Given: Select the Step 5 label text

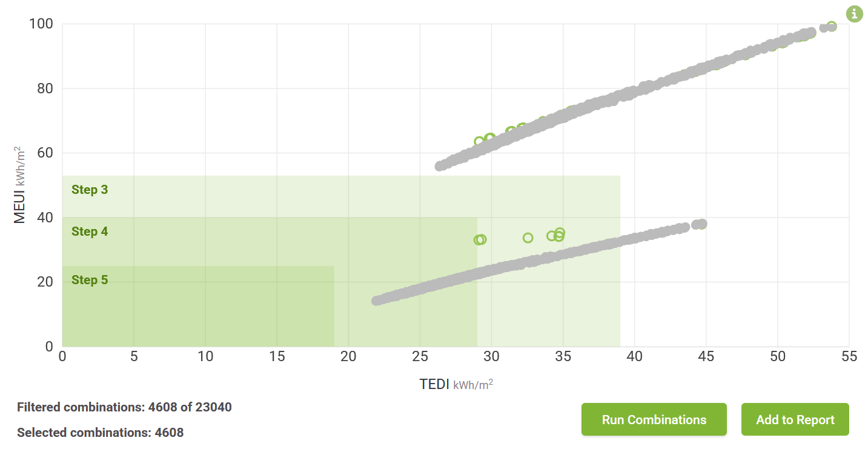Looking at the screenshot, I should (x=90, y=280).
